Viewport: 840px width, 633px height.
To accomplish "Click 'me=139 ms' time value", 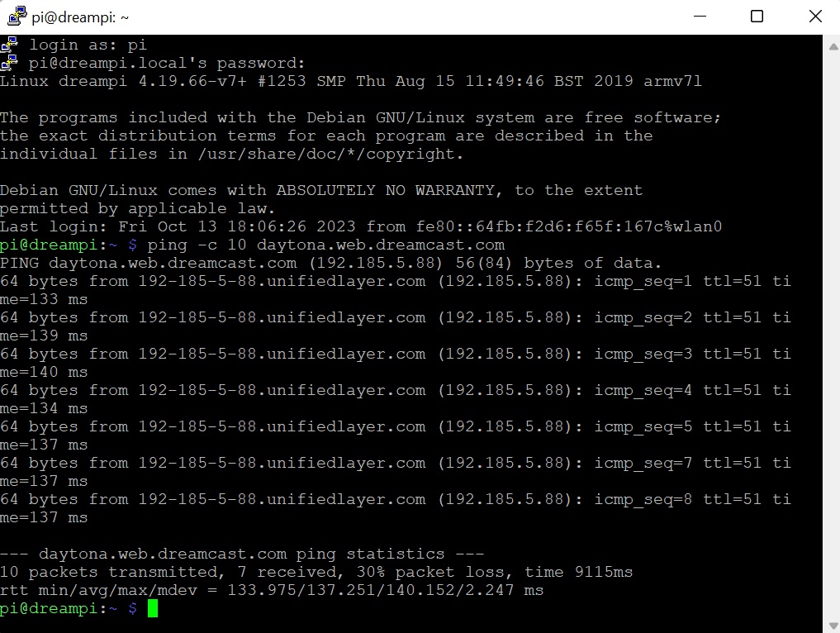I will tap(44, 336).
